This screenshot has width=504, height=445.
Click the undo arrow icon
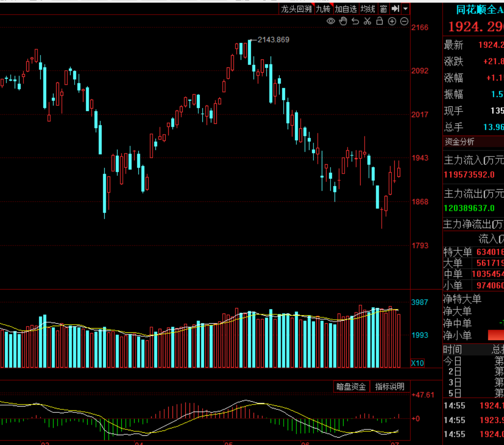pyautogui.click(x=355, y=21)
